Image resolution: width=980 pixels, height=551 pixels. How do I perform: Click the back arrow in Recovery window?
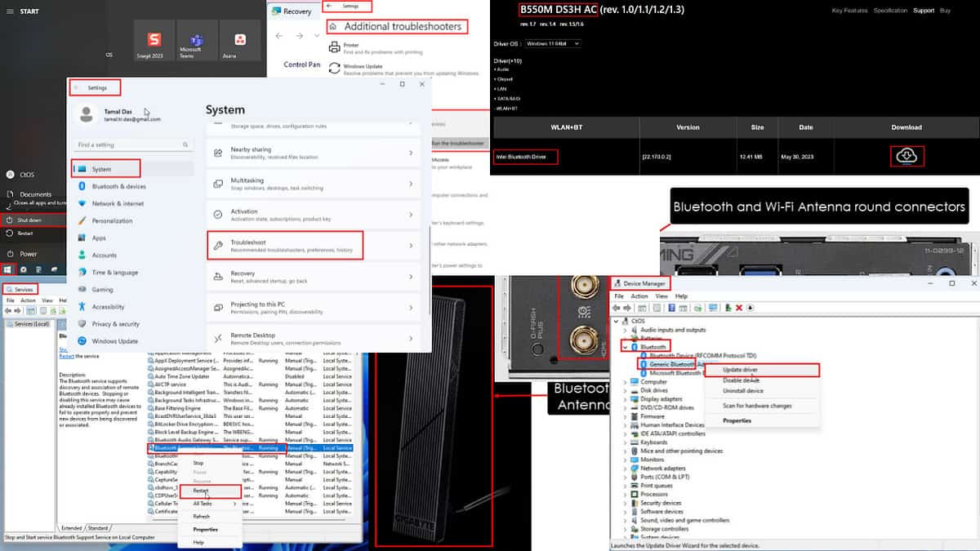pyautogui.click(x=278, y=36)
